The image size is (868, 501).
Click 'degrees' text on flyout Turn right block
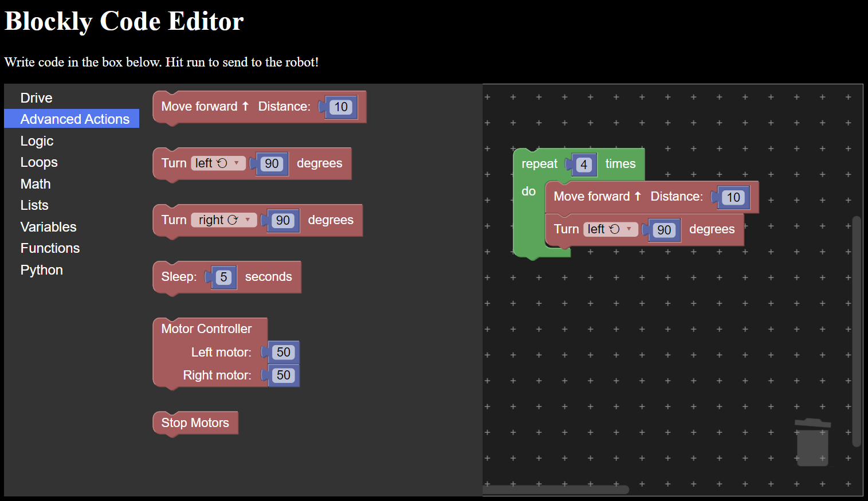click(331, 220)
